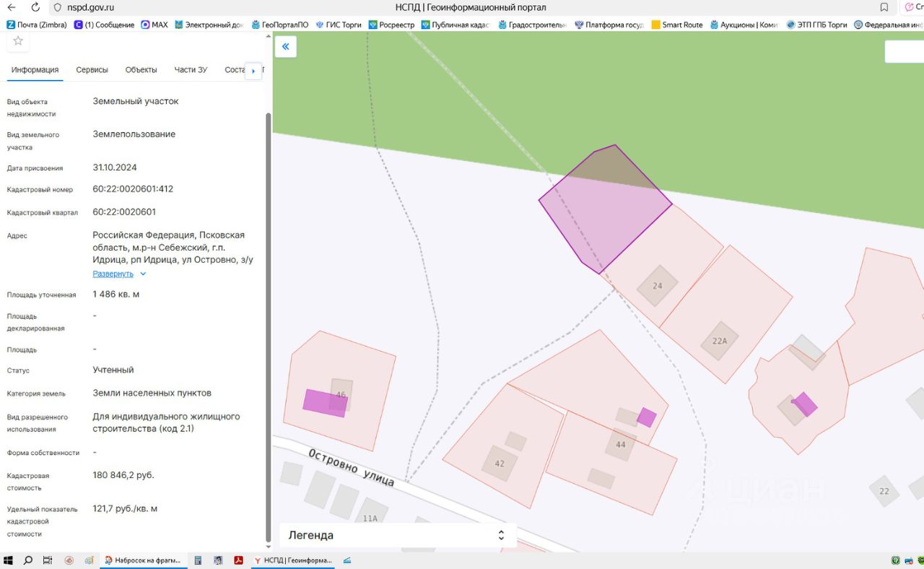Image resolution: width=924 pixels, height=569 pixels.
Task: Expand address using chevron next to Развернуть
Action: click(x=143, y=274)
